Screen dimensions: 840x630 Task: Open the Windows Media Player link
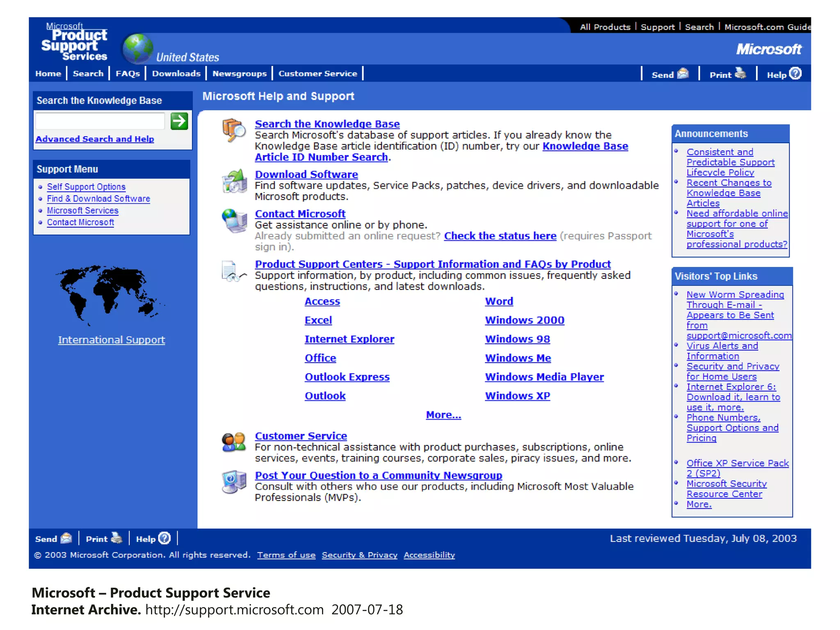pyautogui.click(x=544, y=377)
